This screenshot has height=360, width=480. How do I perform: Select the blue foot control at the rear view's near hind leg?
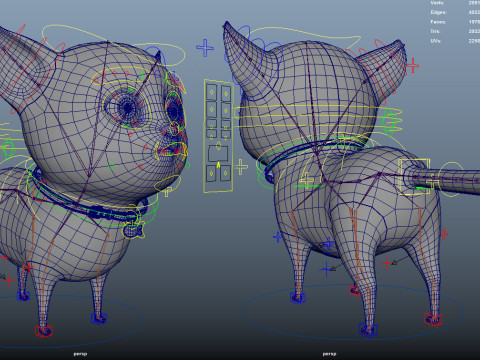pyautogui.click(x=368, y=329)
